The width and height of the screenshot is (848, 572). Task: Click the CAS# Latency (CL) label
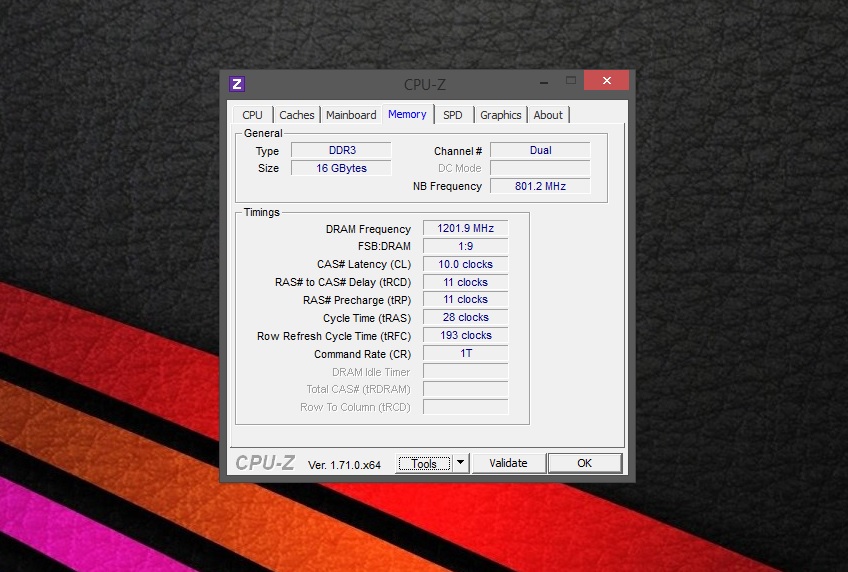[x=364, y=264]
